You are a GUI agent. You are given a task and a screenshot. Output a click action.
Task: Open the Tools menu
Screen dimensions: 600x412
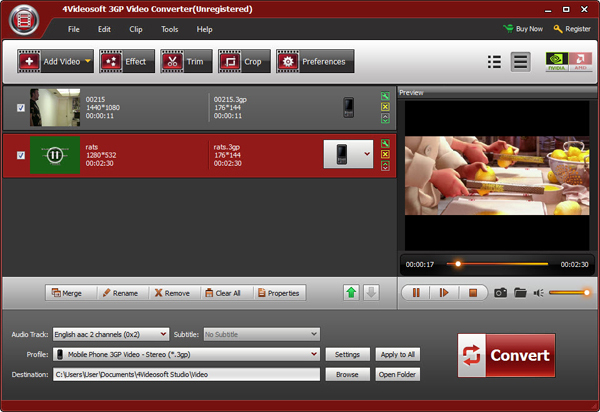170,29
